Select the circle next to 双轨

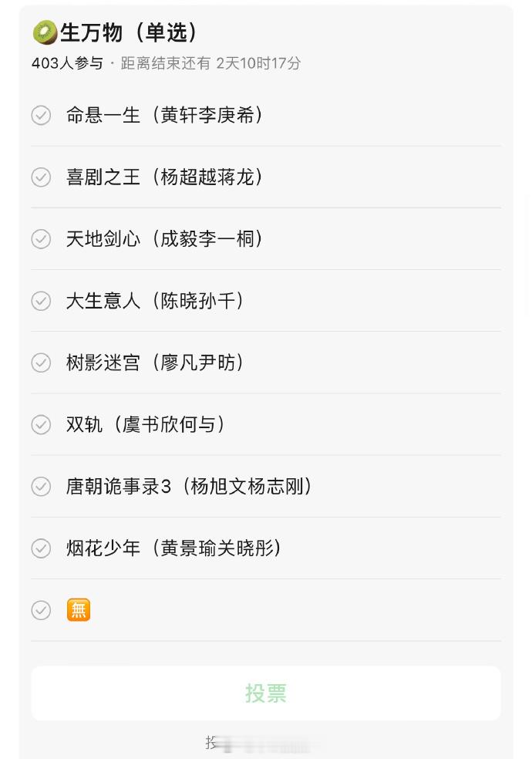click(x=41, y=424)
